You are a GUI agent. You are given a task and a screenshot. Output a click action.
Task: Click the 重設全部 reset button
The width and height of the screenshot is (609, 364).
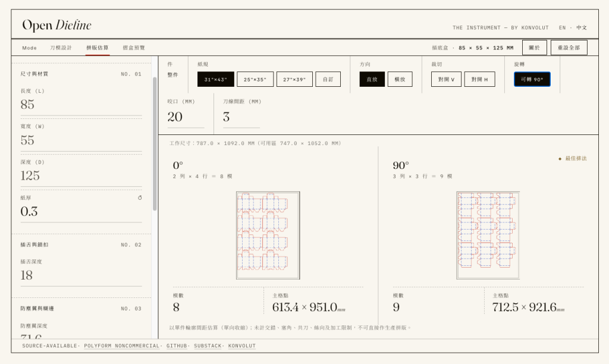click(569, 48)
